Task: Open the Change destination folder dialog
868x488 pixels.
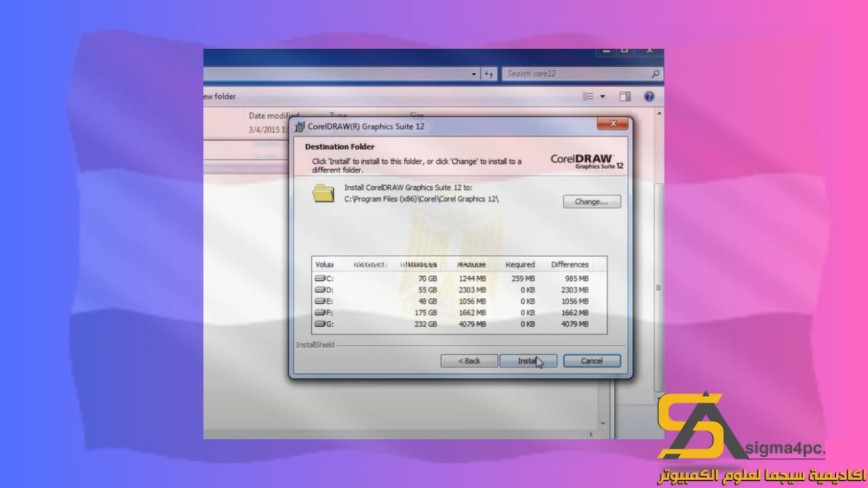Action: coord(592,201)
